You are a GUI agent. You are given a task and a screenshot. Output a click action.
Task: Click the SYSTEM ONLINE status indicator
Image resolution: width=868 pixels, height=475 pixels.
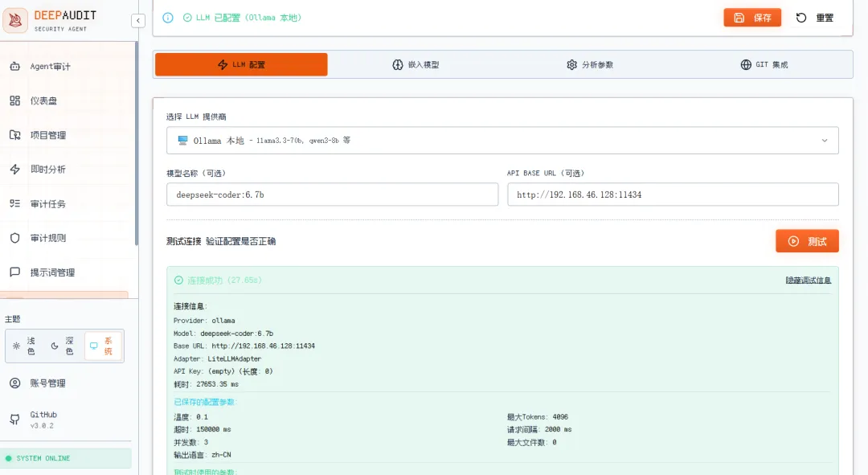[66, 458]
